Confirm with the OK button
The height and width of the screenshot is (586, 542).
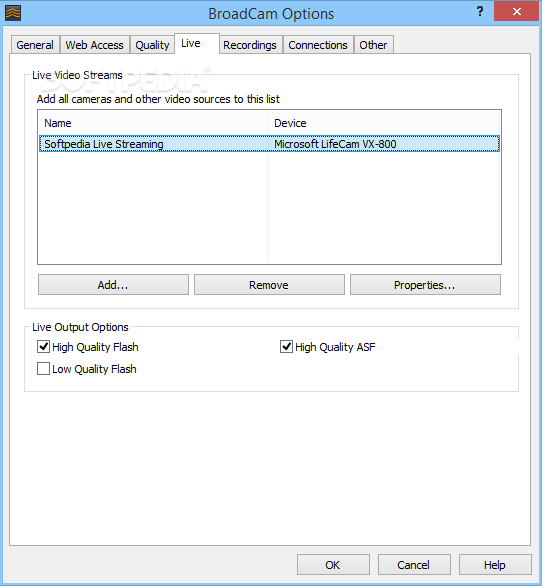pos(333,565)
